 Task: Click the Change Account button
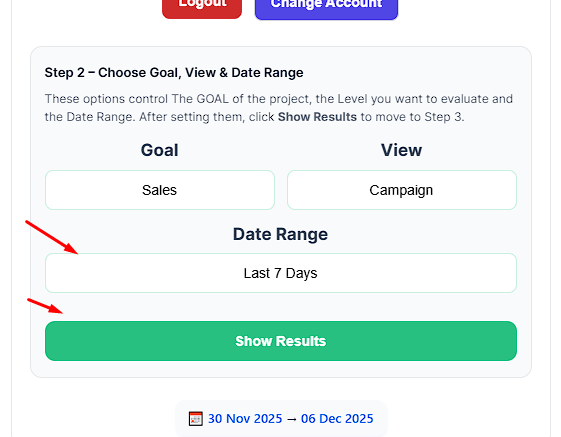pyautogui.click(x=326, y=8)
